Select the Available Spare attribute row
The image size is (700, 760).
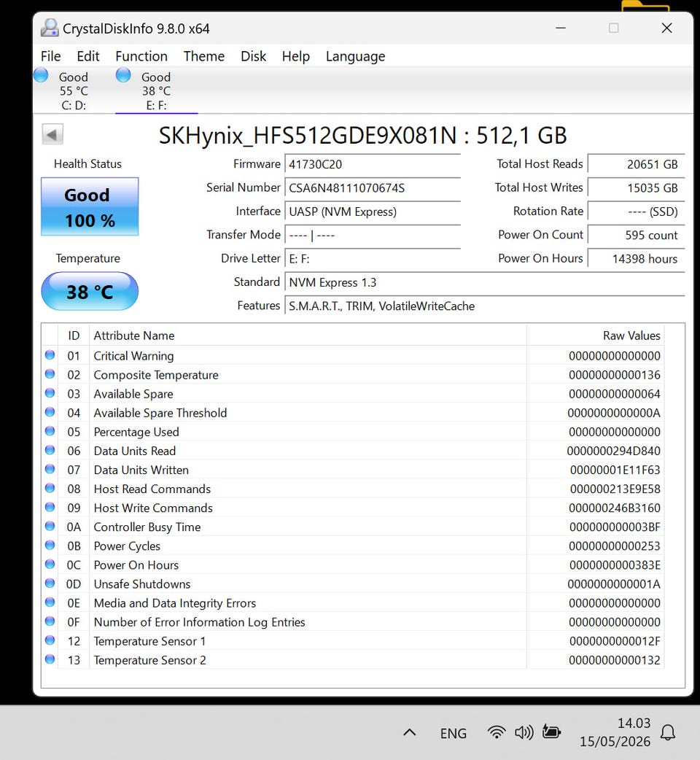tap(353, 394)
